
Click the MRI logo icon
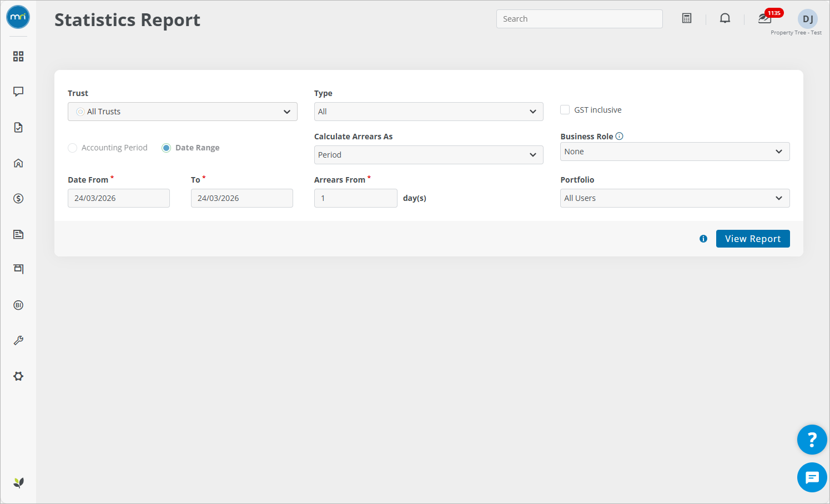[x=18, y=17]
